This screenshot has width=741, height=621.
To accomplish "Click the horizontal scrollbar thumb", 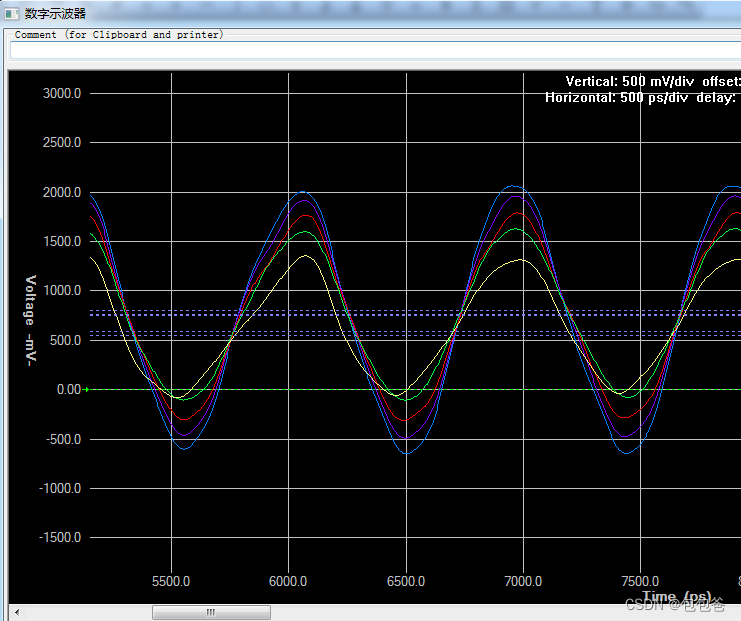I will click(x=211, y=612).
